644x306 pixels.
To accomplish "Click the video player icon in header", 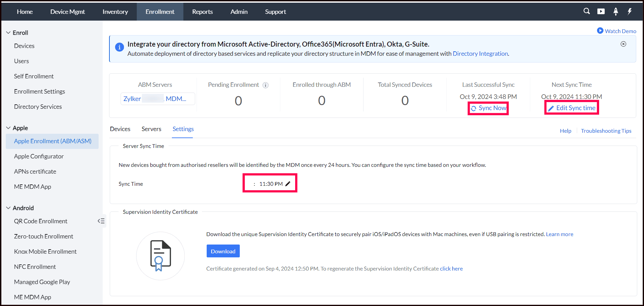I will click(x=601, y=11).
